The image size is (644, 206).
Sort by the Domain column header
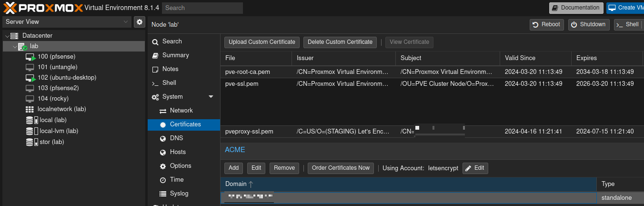[x=408, y=184]
